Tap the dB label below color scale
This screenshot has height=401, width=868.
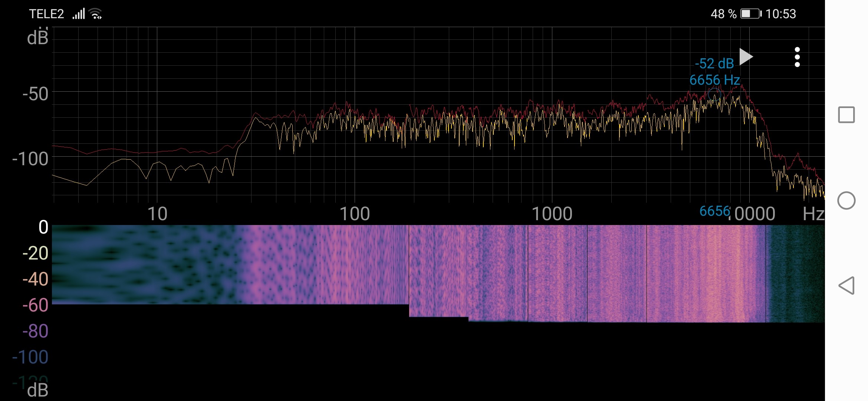[37, 390]
